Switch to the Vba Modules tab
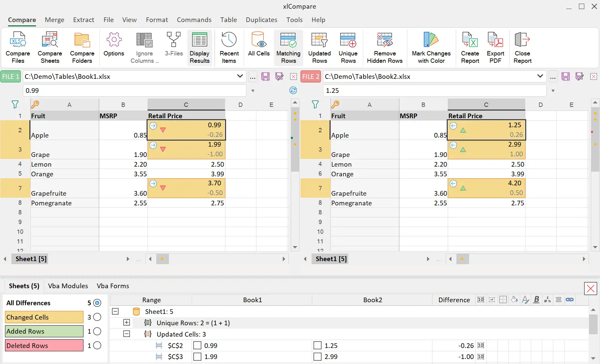The width and height of the screenshot is (600, 364). click(x=68, y=286)
